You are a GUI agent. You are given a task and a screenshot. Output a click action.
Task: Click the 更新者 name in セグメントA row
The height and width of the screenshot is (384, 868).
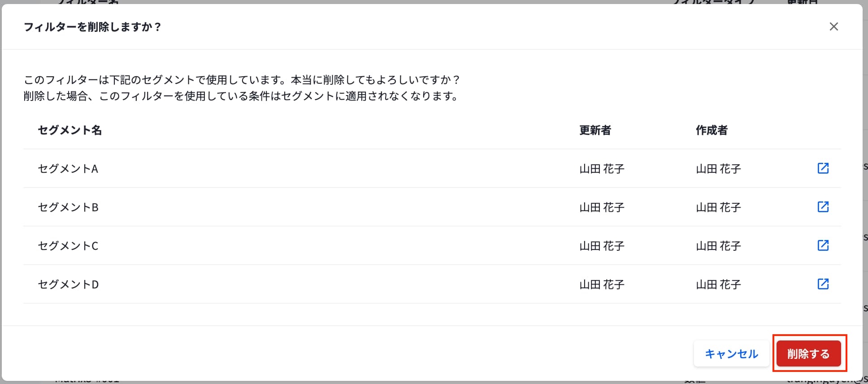point(602,169)
